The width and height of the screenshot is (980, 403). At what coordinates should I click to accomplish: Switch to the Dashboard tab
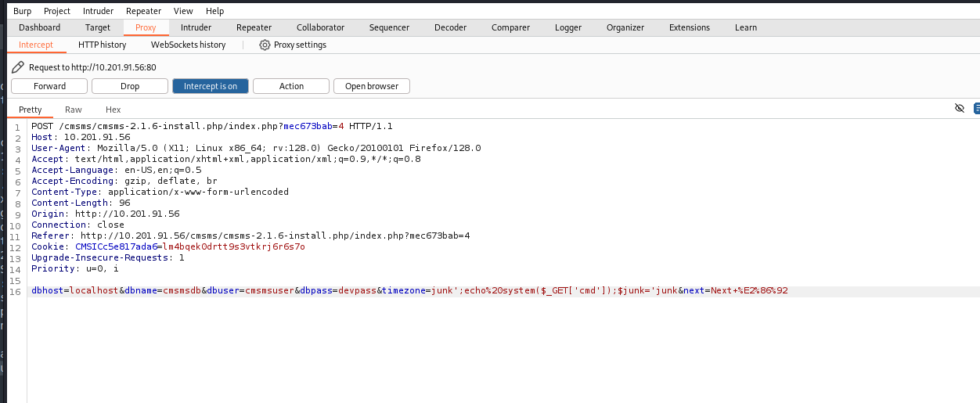(39, 27)
